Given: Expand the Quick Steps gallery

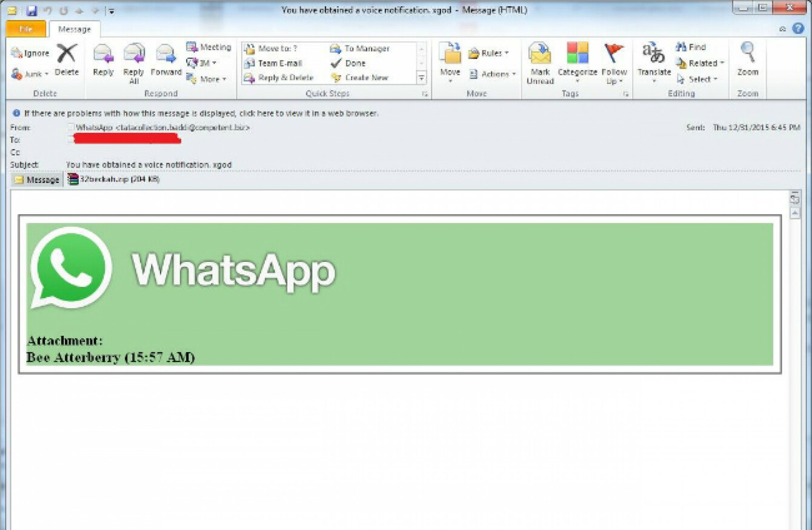Looking at the screenshot, I should click(x=422, y=78).
